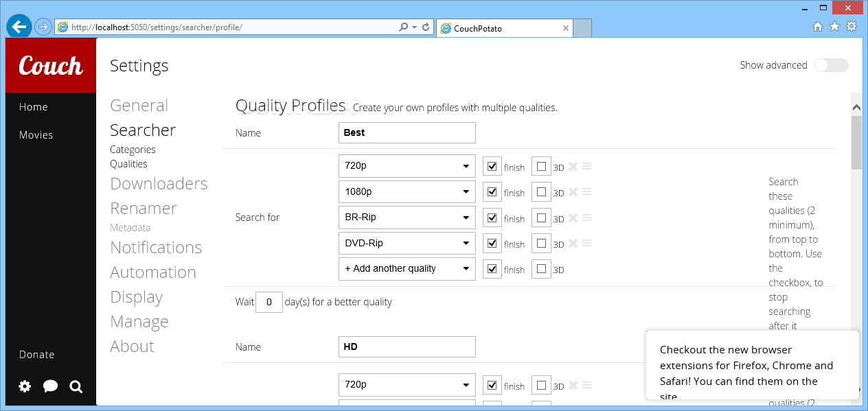Open the messages speech bubble icon
868x411 pixels.
point(50,386)
